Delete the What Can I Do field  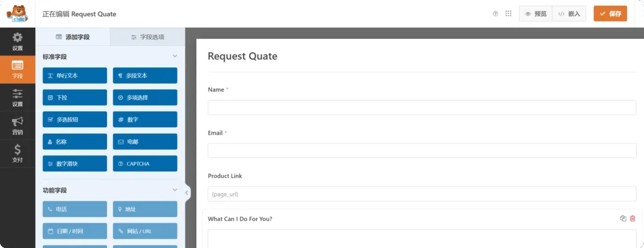pyautogui.click(x=633, y=218)
